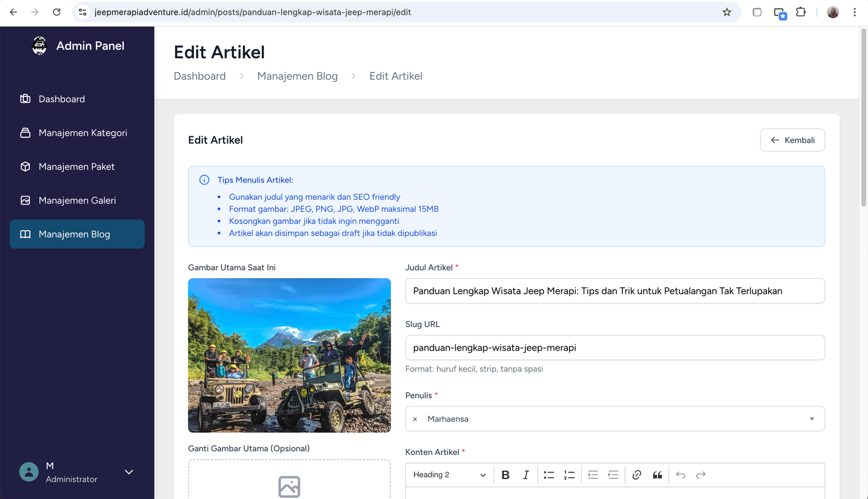
Task: Clear the selected author Marhaensa
Action: [415, 419]
